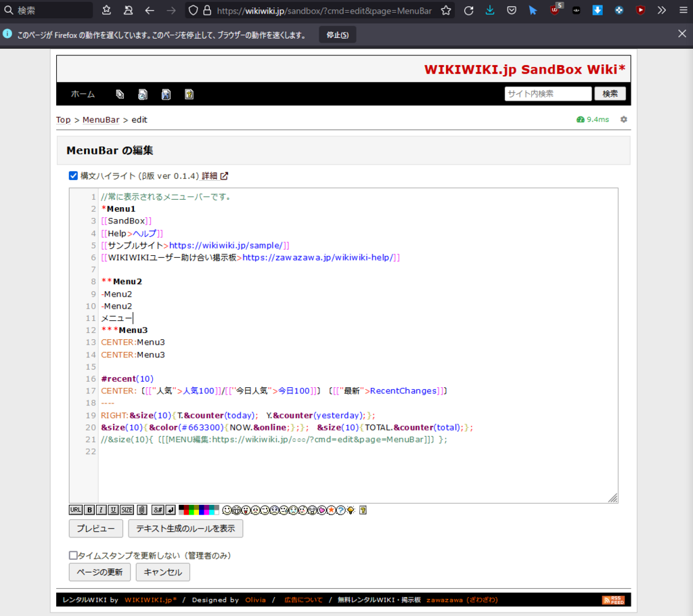Click the #recent(10) line in the editor
The height and width of the screenshot is (616, 693).
(127, 379)
